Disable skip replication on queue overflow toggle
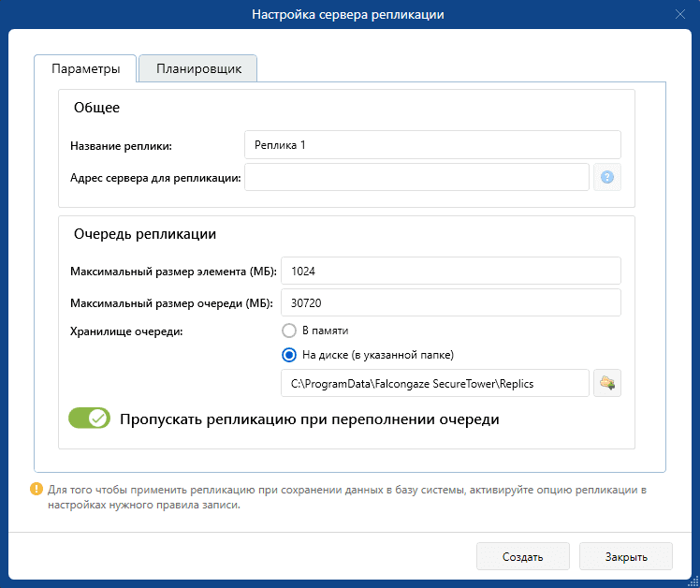Viewport: 700px width, 588px height. pos(90,419)
